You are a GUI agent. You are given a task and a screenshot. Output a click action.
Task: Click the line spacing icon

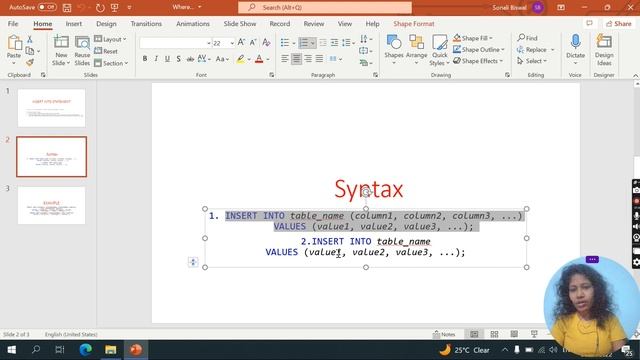point(346,42)
